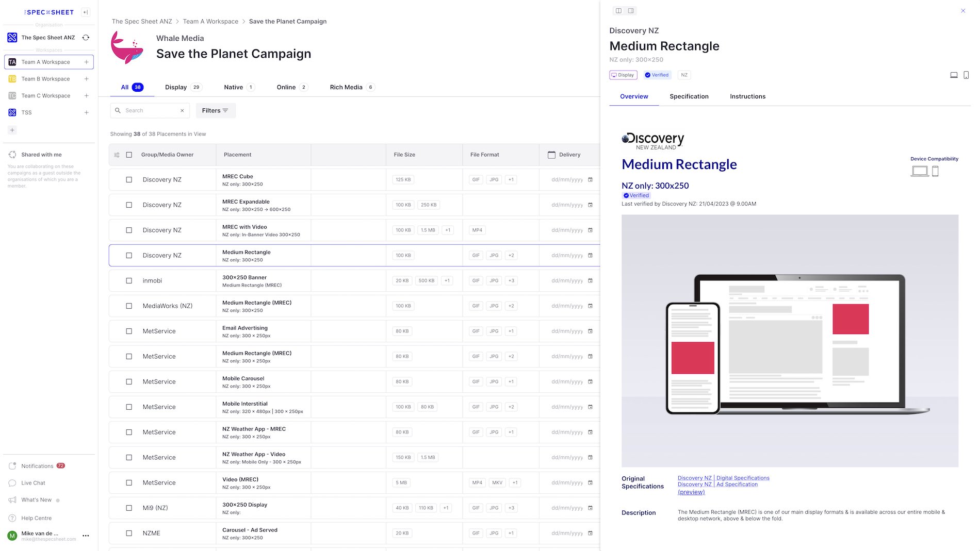Switch detail panel to left split layout
Viewport: 980px width, 551px height.
click(x=618, y=11)
